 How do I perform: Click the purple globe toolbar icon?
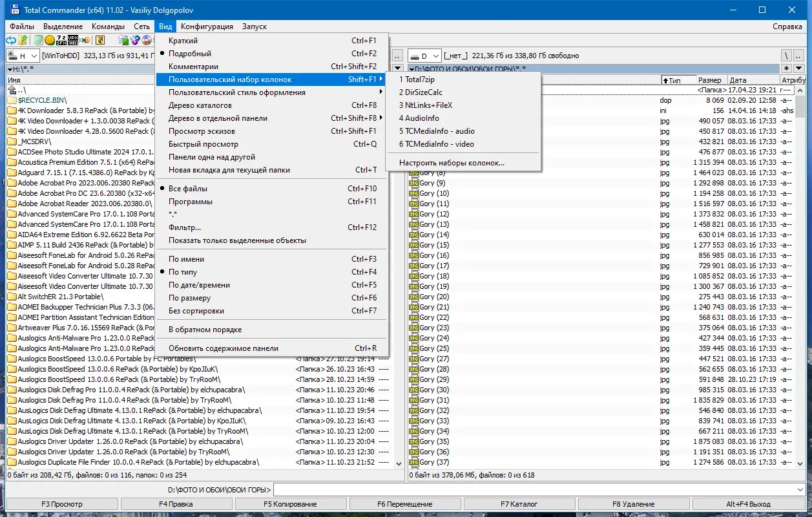point(135,40)
